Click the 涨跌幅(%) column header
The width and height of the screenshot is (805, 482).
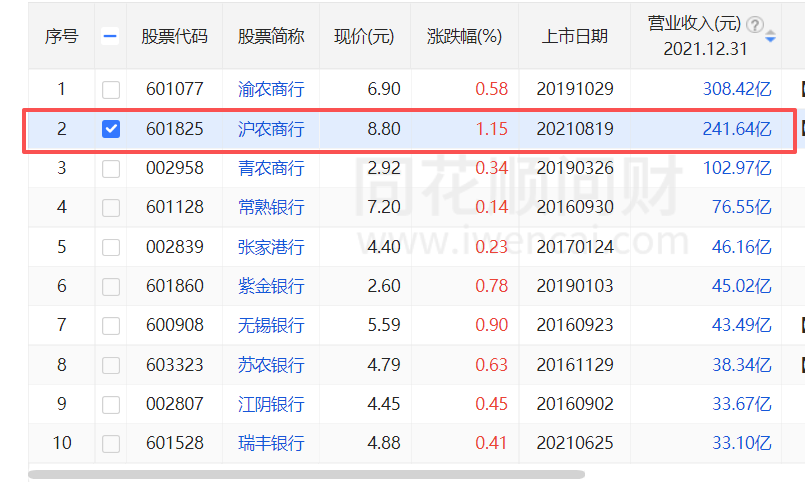464,36
